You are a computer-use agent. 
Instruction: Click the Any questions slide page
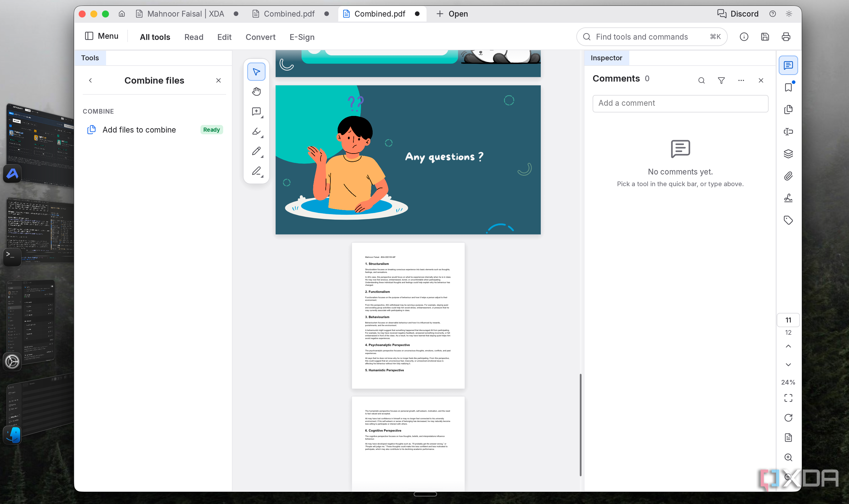click(x=408, y=160)
